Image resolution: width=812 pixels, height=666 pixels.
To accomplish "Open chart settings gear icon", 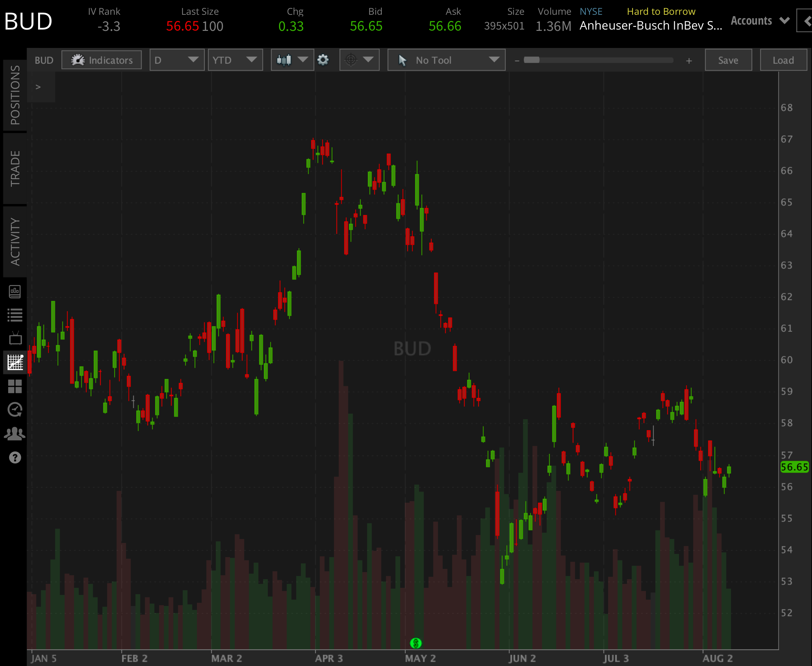I will click(x=323, y=60).
